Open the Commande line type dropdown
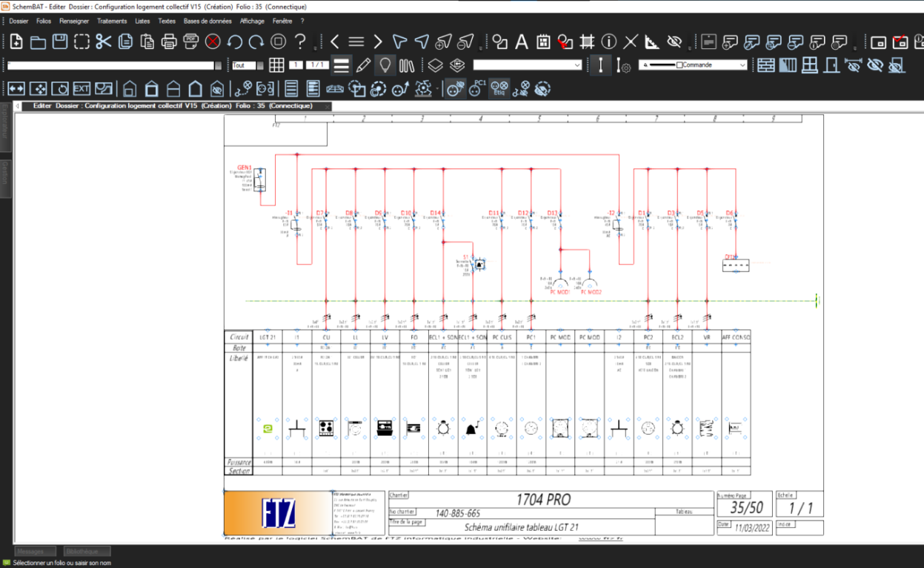Image resolution: width=924 pixels, height=568 pixels. point(693,65)
